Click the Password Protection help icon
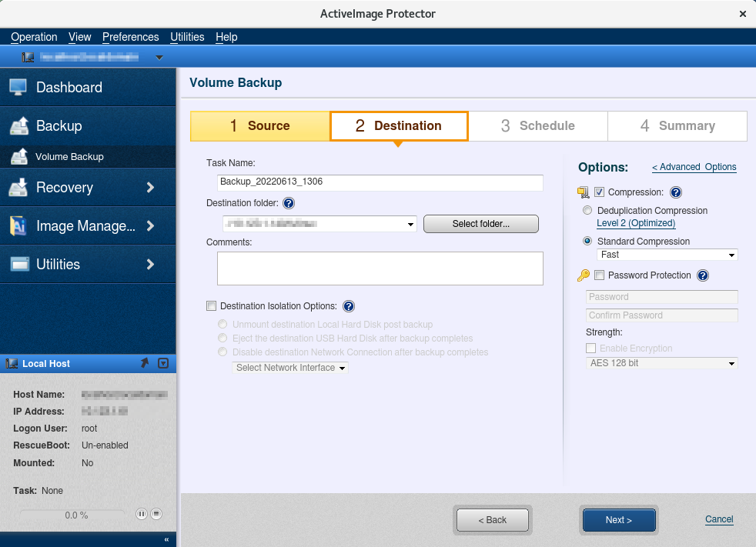 point(702,275)
